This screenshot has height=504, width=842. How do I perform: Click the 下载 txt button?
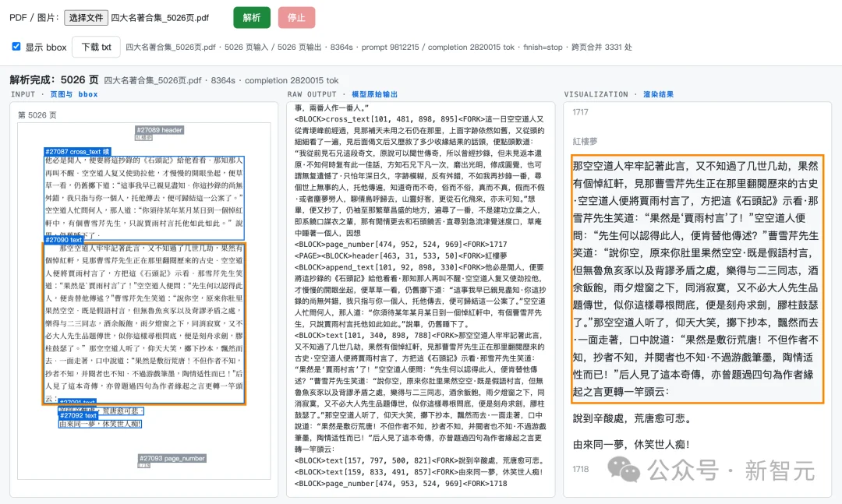coord(96,48)
